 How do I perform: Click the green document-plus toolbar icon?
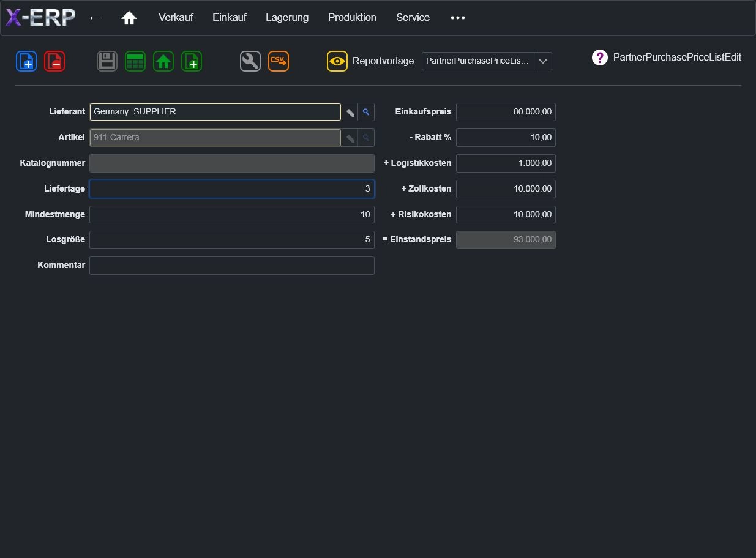point(192,61)
